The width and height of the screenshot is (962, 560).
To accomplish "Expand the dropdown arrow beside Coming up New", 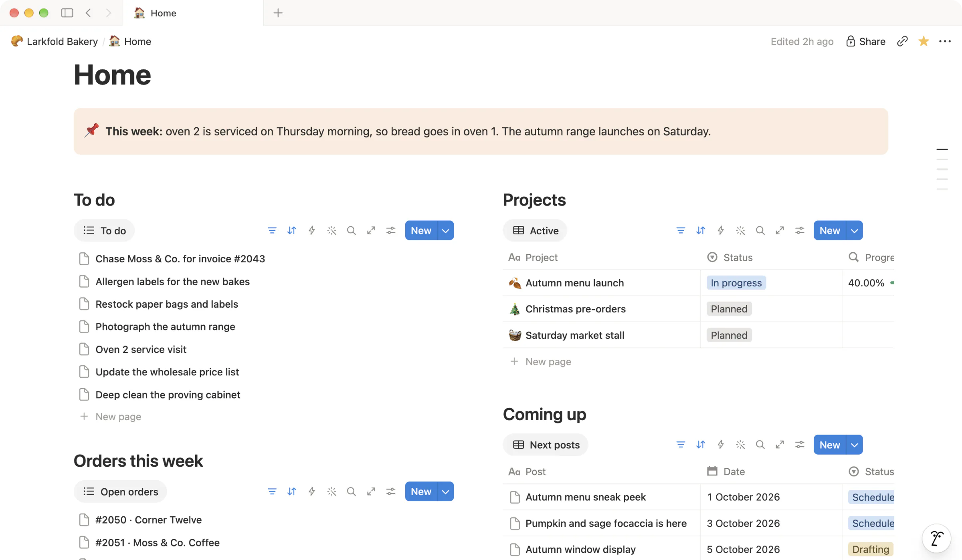I will tap(854, 445).
